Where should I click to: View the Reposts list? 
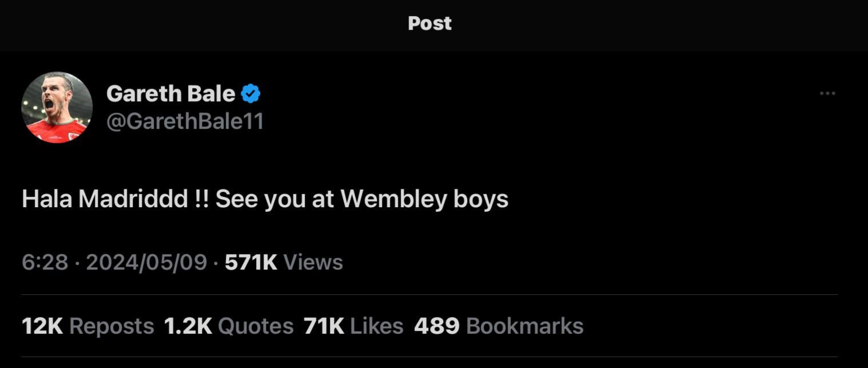112,326
